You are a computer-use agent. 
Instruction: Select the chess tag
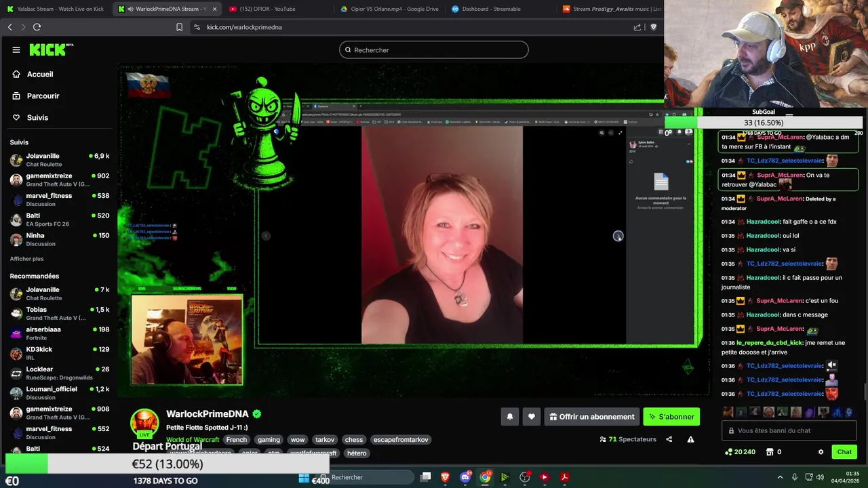pos(354,440)
